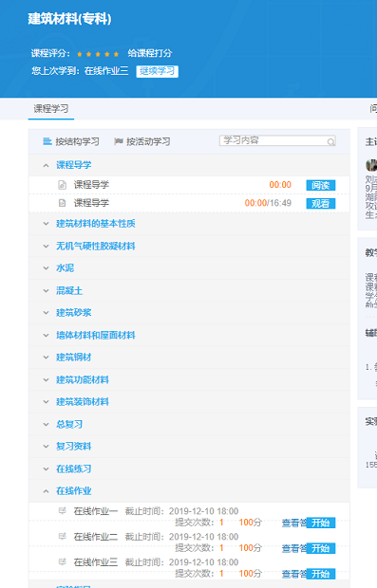
Task: Click inside the 学习内容 search field
Action: tap(277, 140)
